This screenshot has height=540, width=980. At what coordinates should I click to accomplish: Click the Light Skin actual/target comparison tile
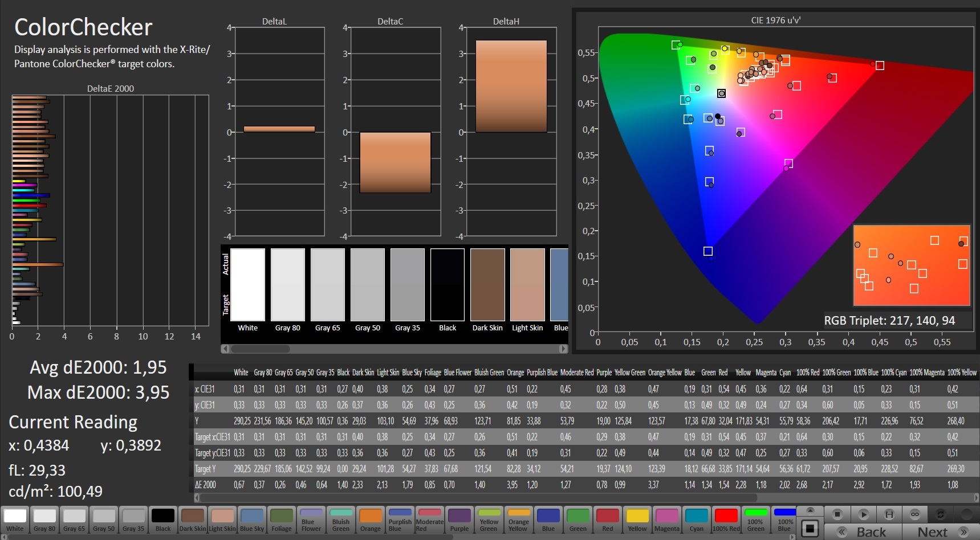coord(527,285)
